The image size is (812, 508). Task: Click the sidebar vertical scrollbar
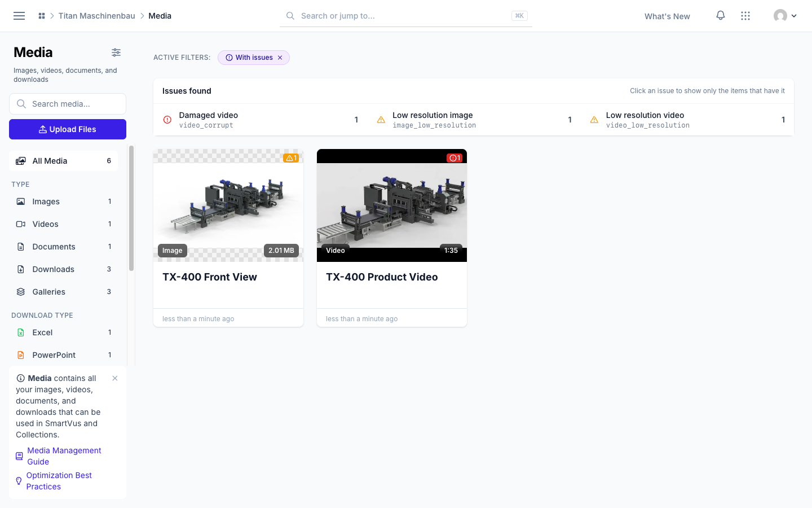click(x=131, y=208)
